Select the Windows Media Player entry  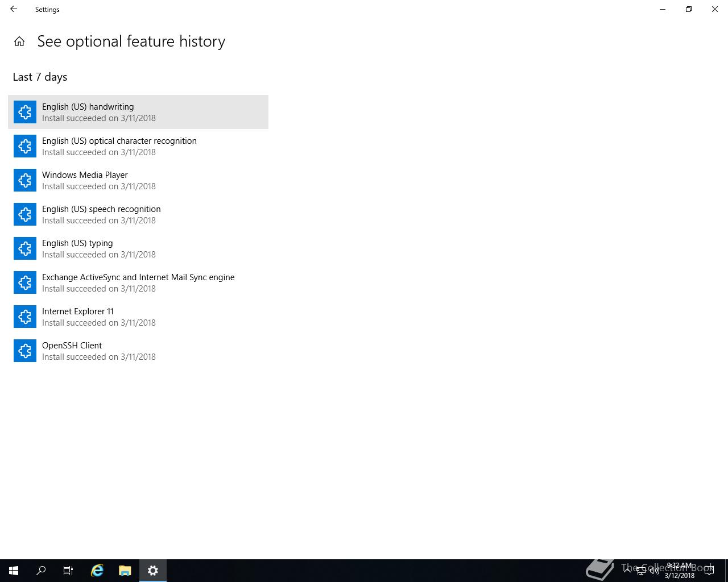[138, 180]
